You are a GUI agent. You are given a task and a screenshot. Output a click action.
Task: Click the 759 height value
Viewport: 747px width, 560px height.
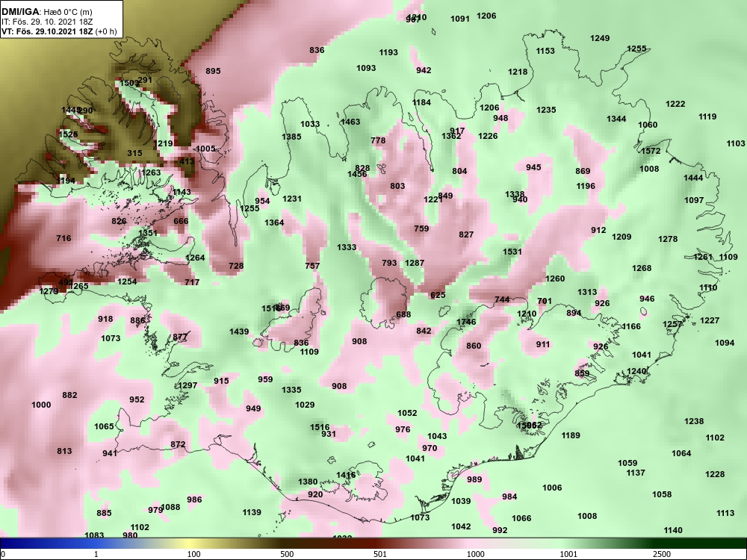point(421,229)
